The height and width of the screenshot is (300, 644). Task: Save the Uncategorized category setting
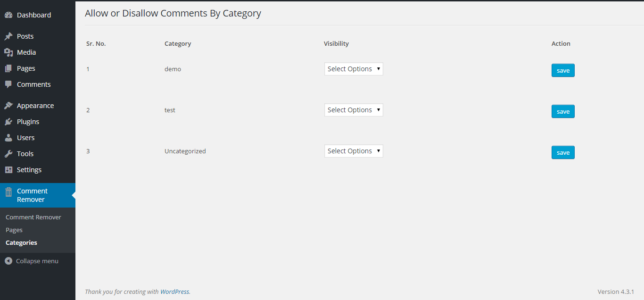[x=563, y=152]
